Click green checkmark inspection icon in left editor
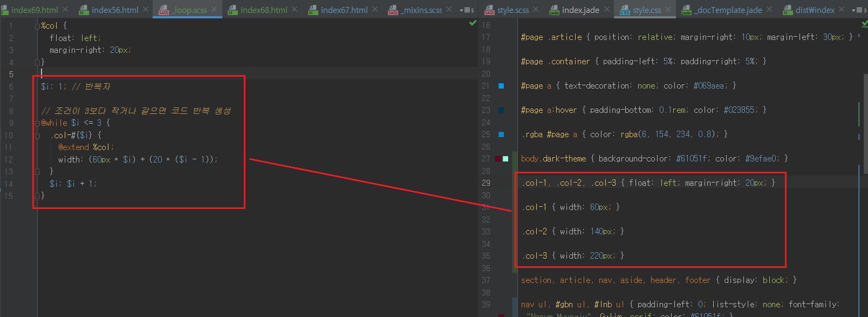868x317 pixels. [x=473, y=23]
